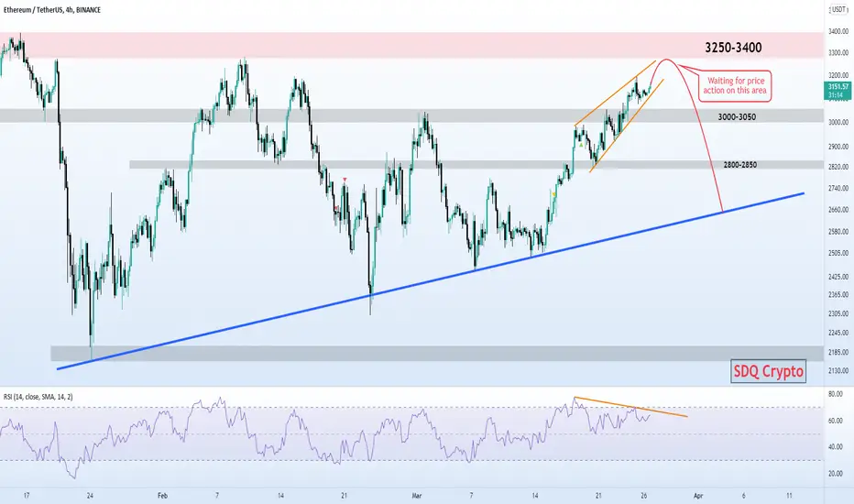Click the 2580.00 price axis label

pos(838,232)
